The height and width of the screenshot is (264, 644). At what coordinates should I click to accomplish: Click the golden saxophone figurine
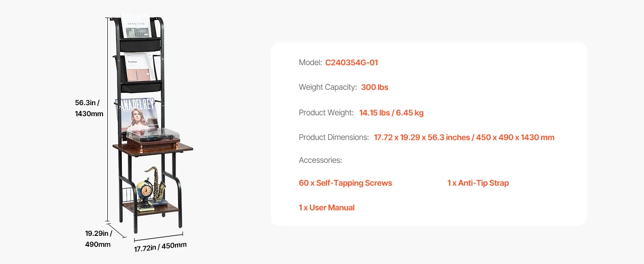[157, 184]
